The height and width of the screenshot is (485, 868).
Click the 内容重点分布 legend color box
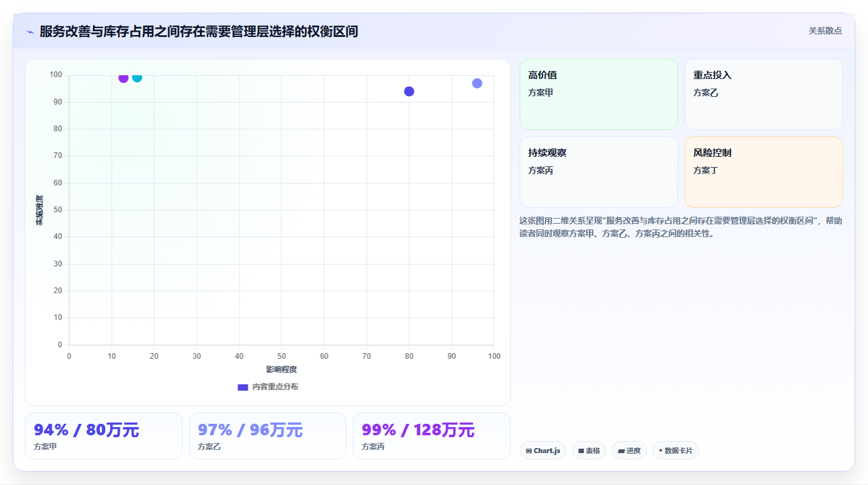243,387
